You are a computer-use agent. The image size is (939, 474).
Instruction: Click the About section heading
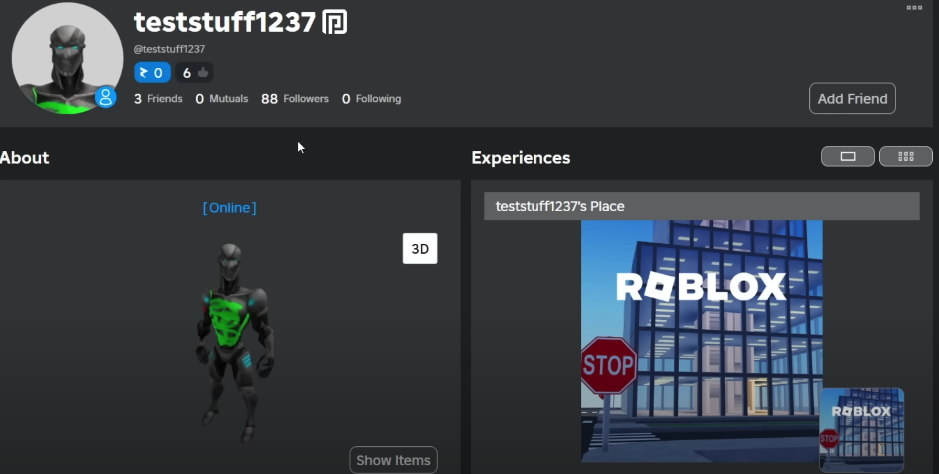[x=25, y=158]
